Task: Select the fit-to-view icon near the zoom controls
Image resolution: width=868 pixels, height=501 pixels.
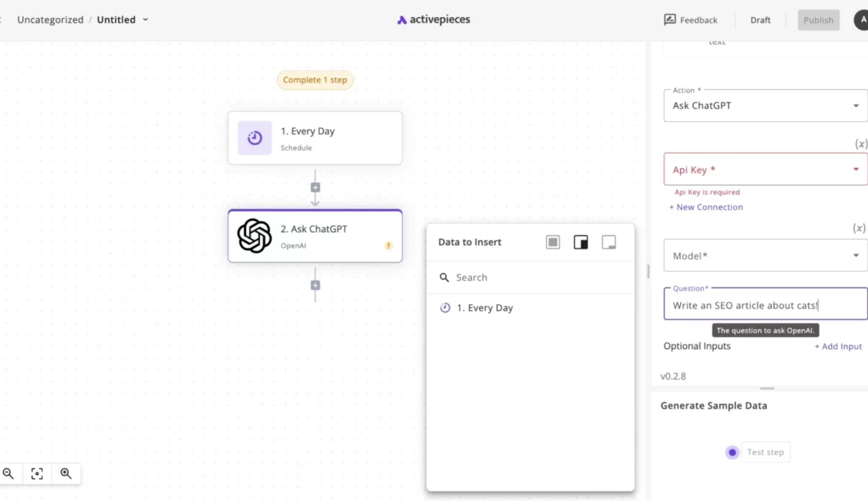Action: (37, 473)
